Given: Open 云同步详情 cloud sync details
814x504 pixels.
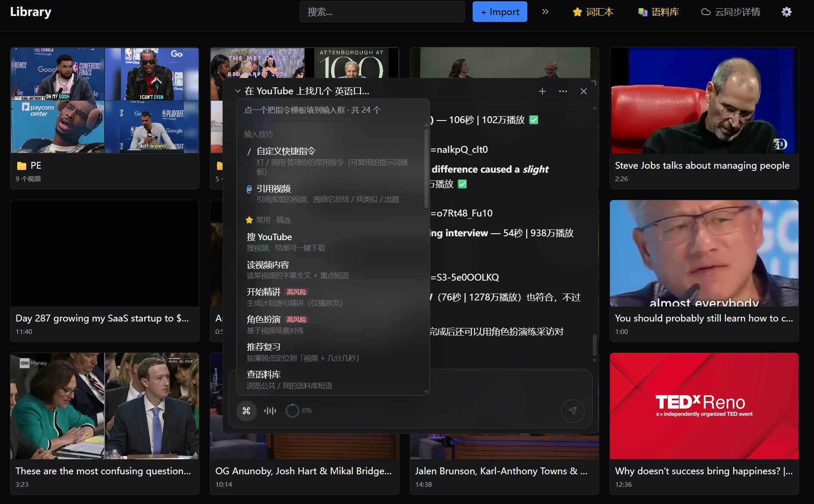Looking at the screenshot, I should 730,12.
